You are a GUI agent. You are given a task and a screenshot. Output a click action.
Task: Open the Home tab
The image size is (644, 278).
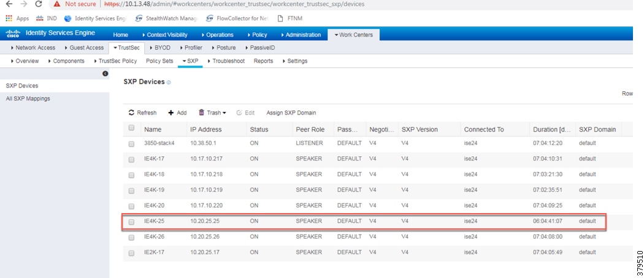[120, 35]
